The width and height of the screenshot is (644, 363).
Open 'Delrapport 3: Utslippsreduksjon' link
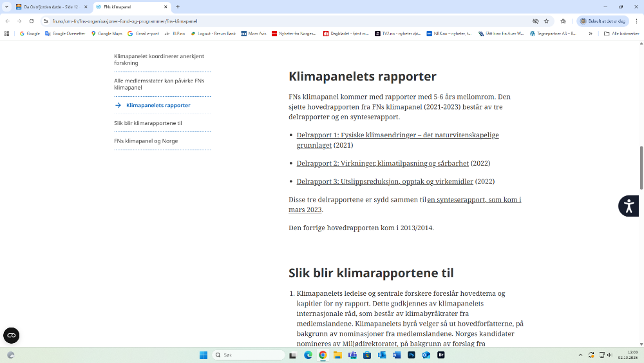click(x=384, y=182)
